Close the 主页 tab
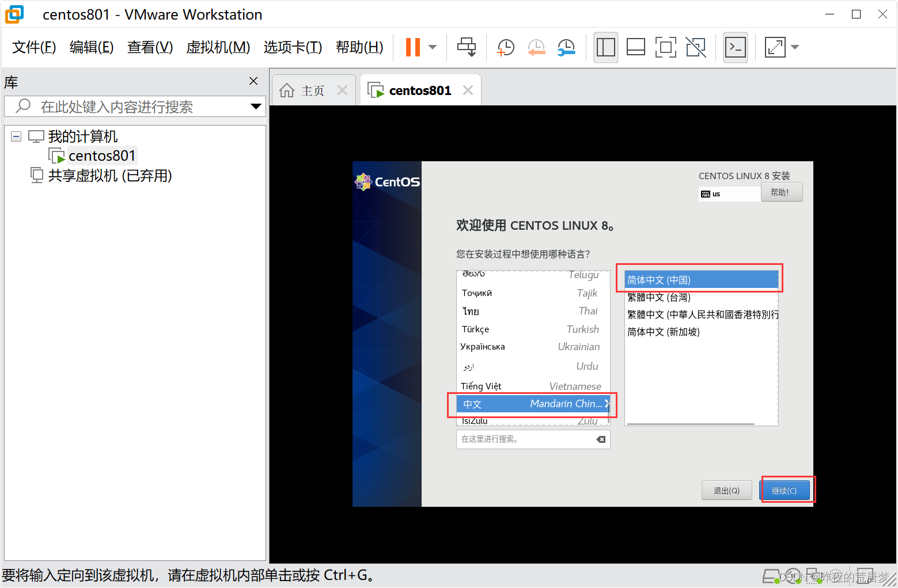The image size is (898, 588). pyautogui.click(x=342, y=90)
